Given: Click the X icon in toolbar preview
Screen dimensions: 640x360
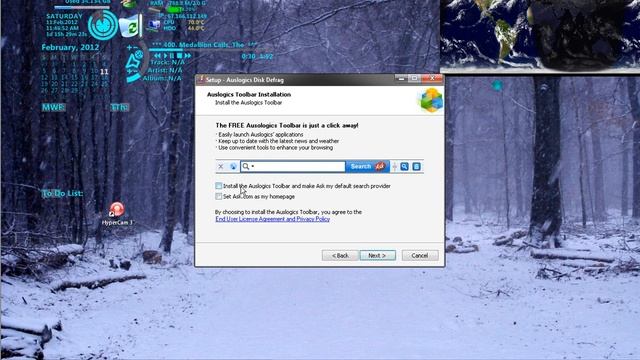Looking at the screenshot, I should [221, 167].
